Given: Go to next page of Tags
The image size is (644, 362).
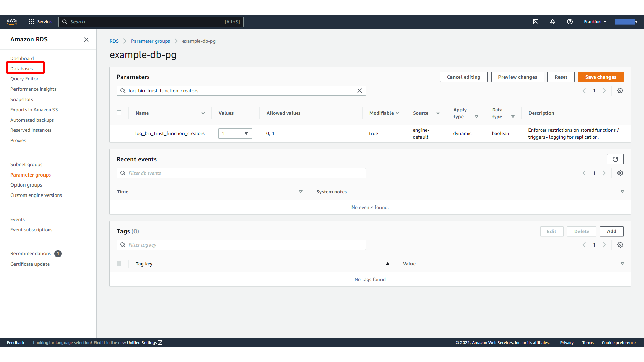Looking at the screenshot, I should [x=604, y=245].
